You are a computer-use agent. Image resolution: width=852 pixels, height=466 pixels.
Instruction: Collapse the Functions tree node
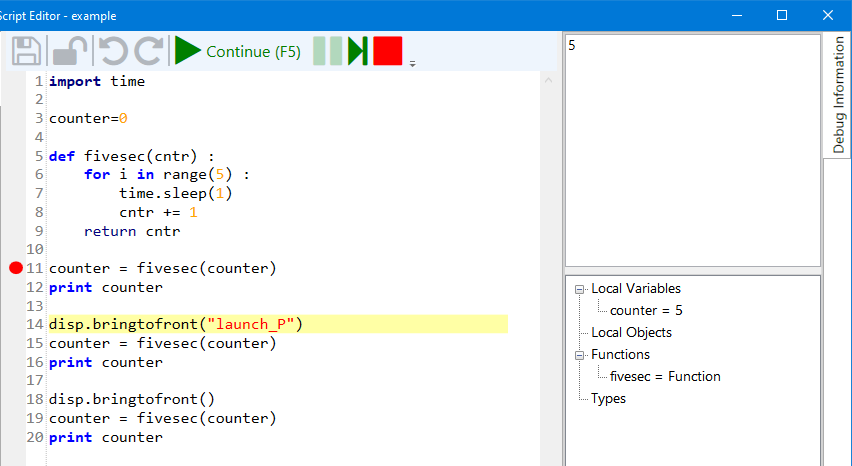tap(579, 355)
